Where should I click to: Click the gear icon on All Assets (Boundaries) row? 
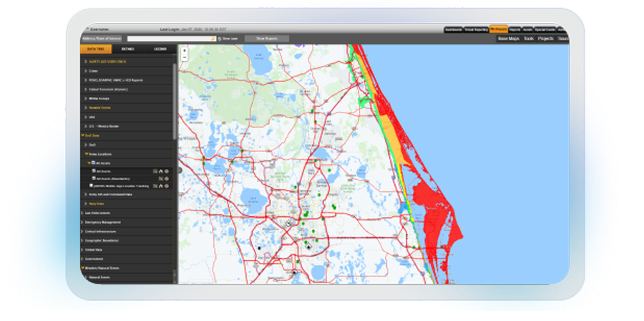coord(167,178)
